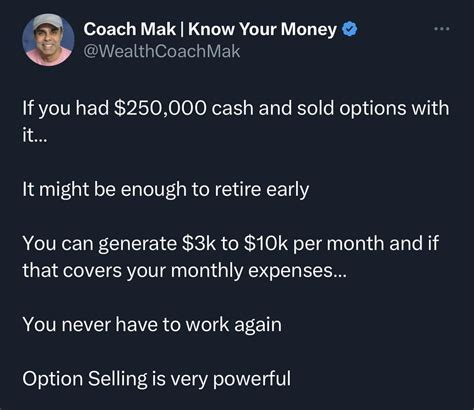Open Coach Mak's profile picture
Image resolution: width=474 pixels, height=410 pixels.
coord(48,39)
